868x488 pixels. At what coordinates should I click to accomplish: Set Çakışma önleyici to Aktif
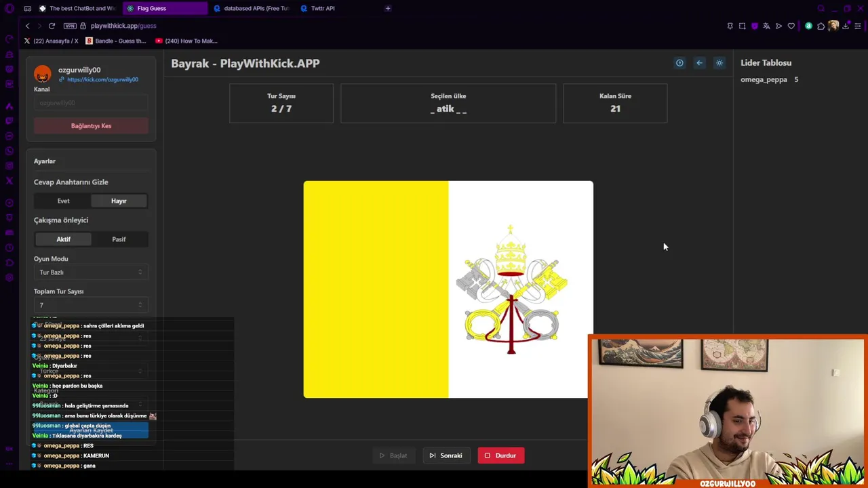[x=63, y=239]
